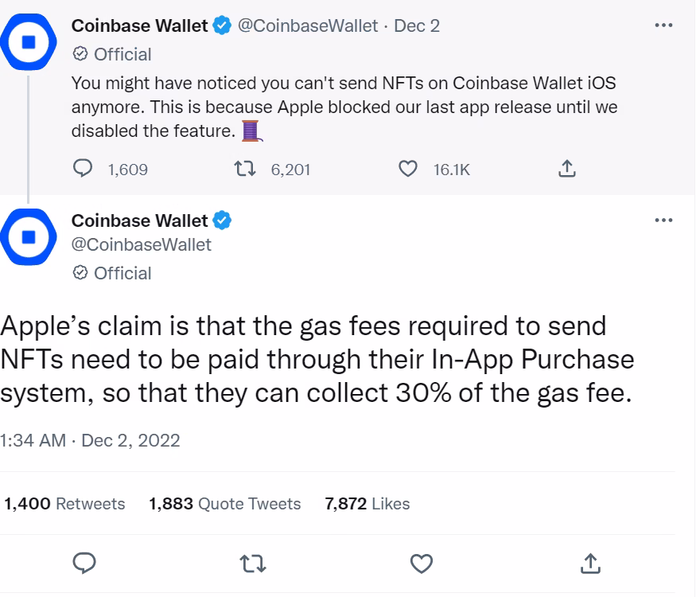700x597 pixels.
Task: Retweet the main tweet using bottom retweet icon
Action: tap(253, 564)
